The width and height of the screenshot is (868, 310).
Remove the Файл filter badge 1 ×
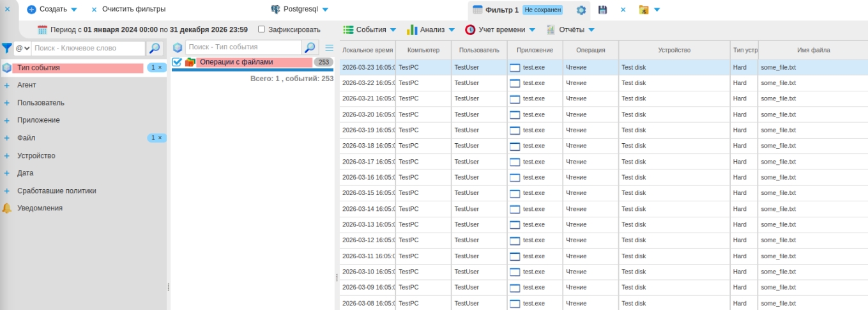pyautogui.click(x=156, y=137)
